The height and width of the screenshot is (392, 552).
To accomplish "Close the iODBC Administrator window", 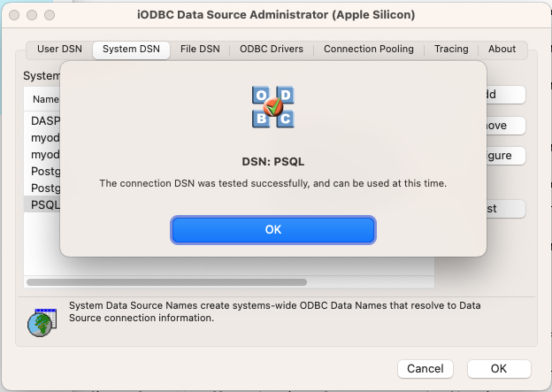I will click(13, 15).
